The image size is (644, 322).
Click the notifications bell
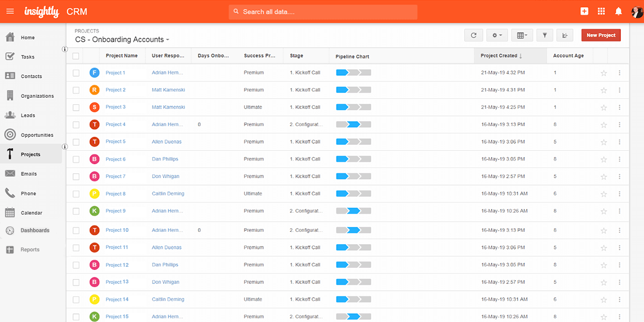pos(618,11)
